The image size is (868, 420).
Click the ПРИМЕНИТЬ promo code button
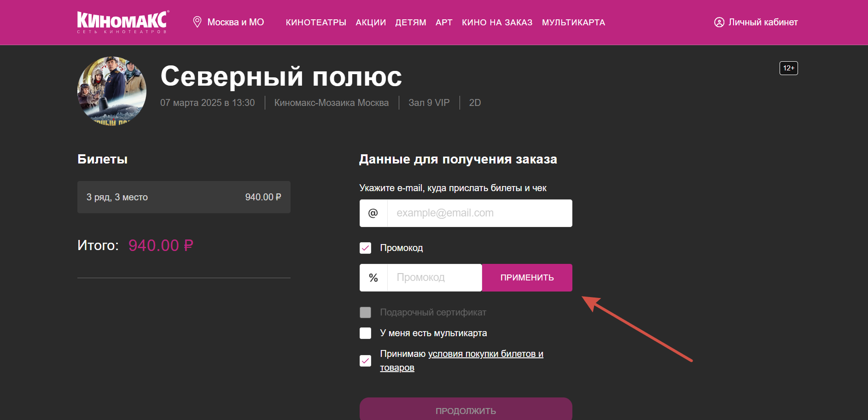pos(527,278)
